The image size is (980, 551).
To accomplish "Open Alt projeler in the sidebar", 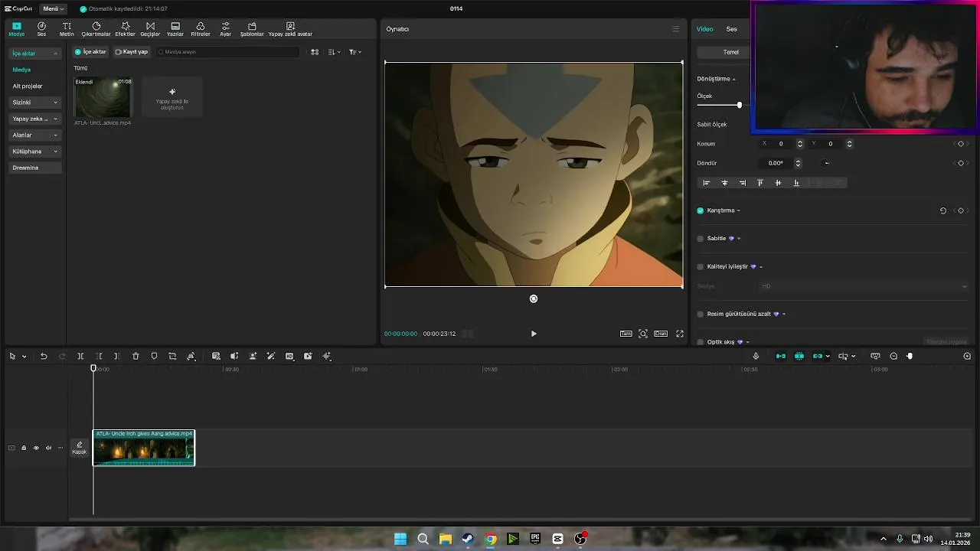I will [x=28, y=86].
